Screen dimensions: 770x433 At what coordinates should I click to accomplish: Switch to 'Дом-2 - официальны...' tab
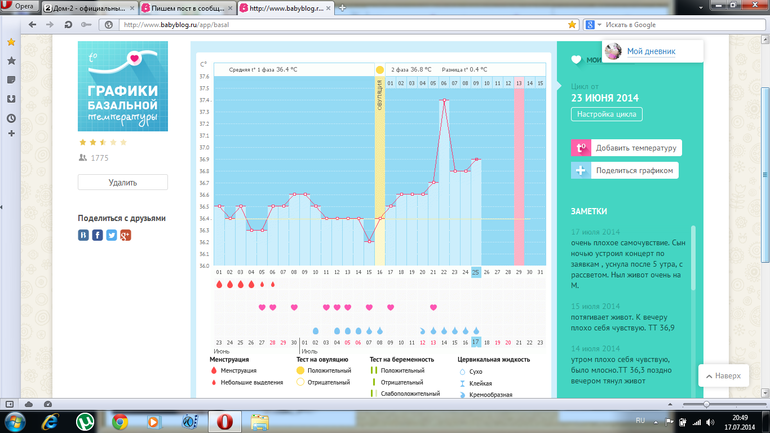pos(88,8)
